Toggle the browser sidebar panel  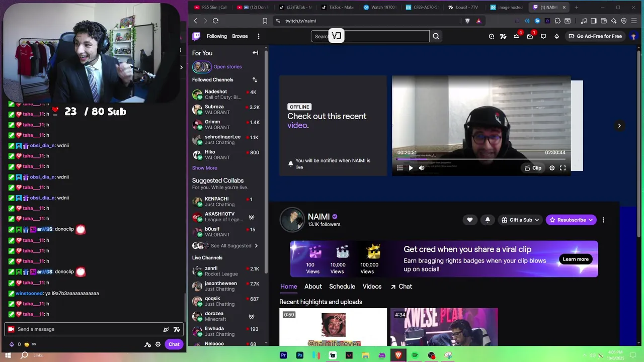point(594,21)
